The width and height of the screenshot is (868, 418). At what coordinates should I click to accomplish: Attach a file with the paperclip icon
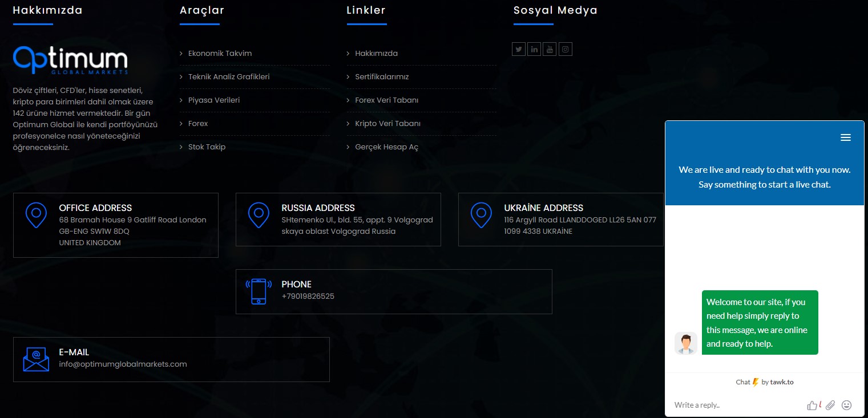(x=830, y=405)
